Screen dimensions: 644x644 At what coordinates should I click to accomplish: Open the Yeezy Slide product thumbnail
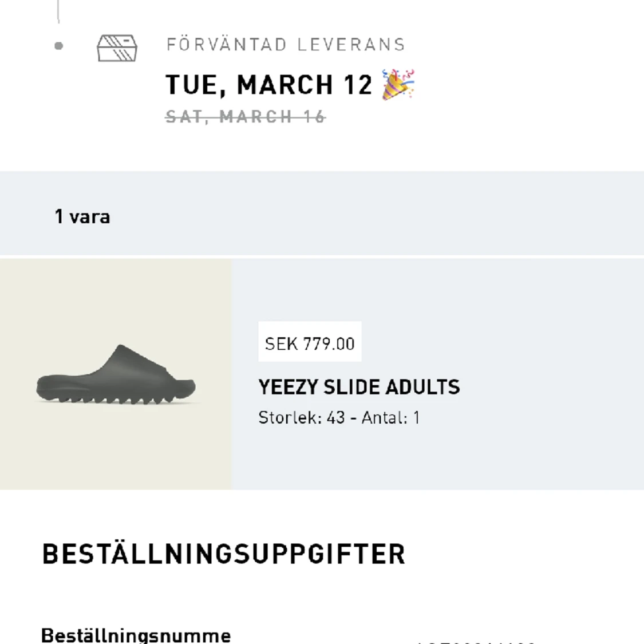tap(116, 374)
